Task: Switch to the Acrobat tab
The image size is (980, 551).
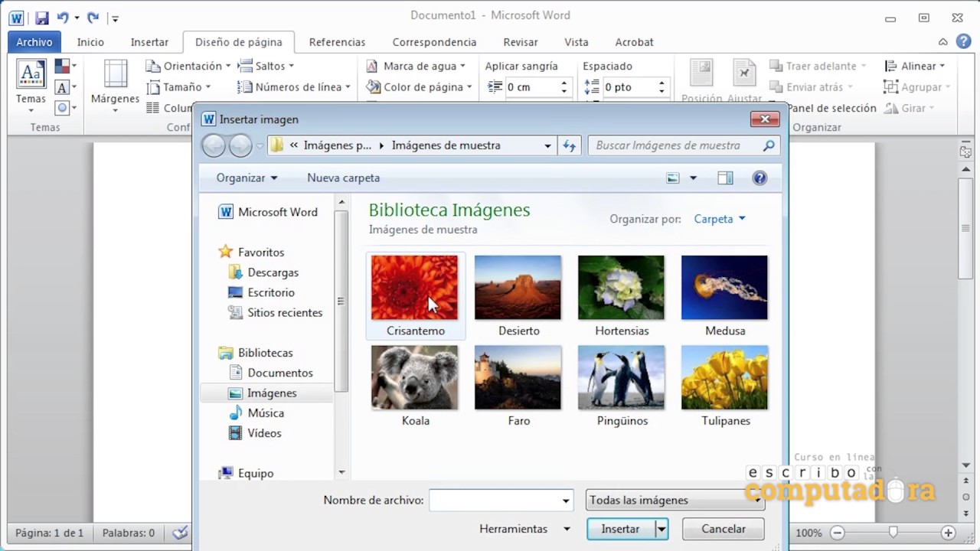Action: (x=634, y=42)
